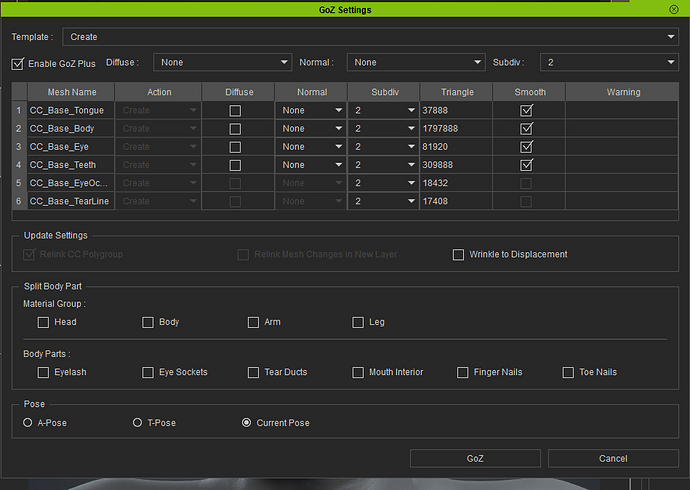The width and height of the screenshot is (690, 490).
Task: Click triangle count 1797888
Action: 440,128
